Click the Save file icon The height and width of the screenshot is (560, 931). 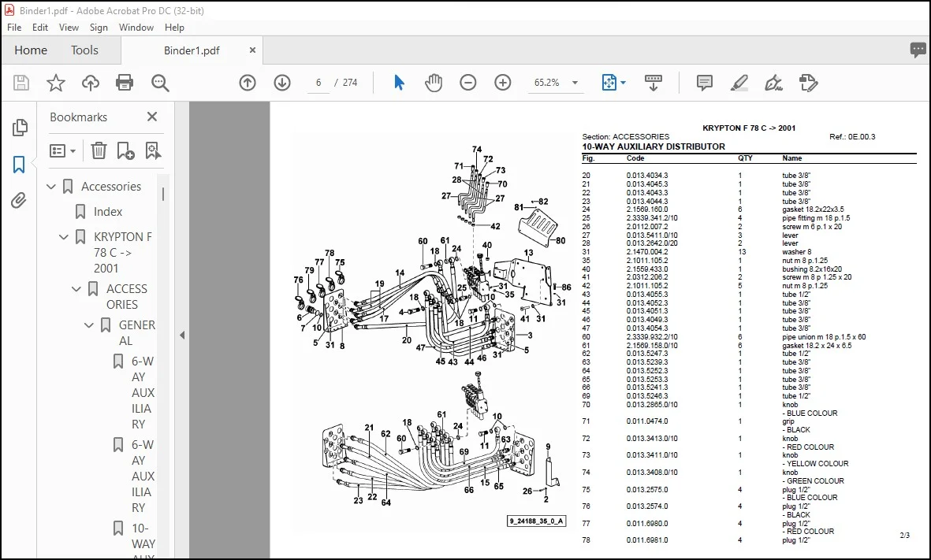pos(21,83)
